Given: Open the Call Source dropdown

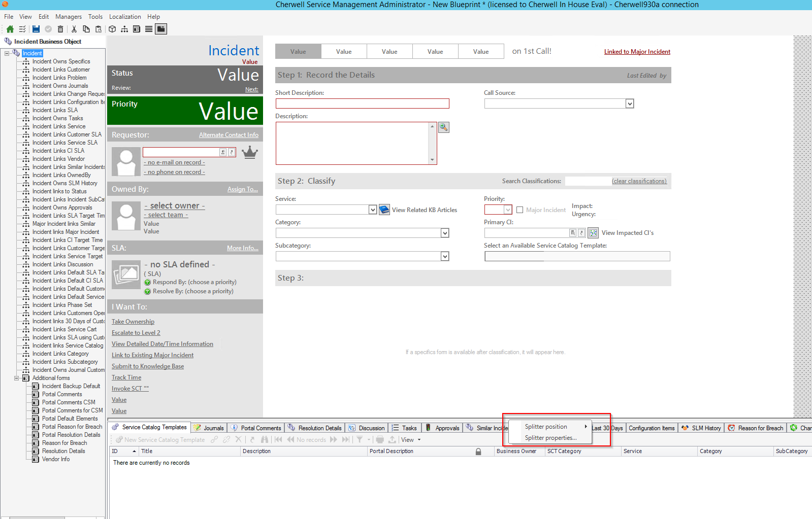Looking at the screenshot, I should coord(629,103).
